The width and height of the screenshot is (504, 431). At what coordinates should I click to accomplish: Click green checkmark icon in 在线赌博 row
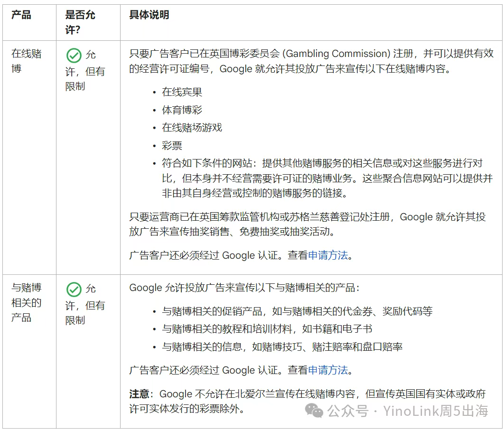[x=74, y=56]
